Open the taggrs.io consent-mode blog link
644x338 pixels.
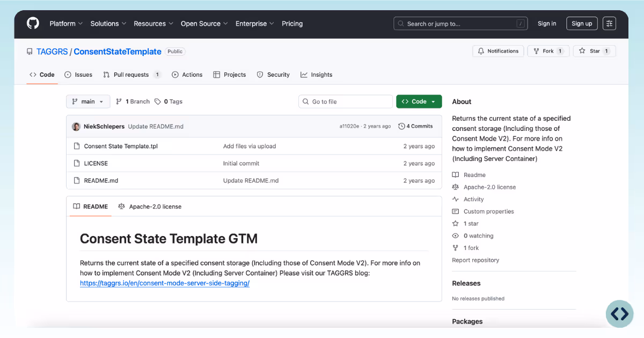165,283
